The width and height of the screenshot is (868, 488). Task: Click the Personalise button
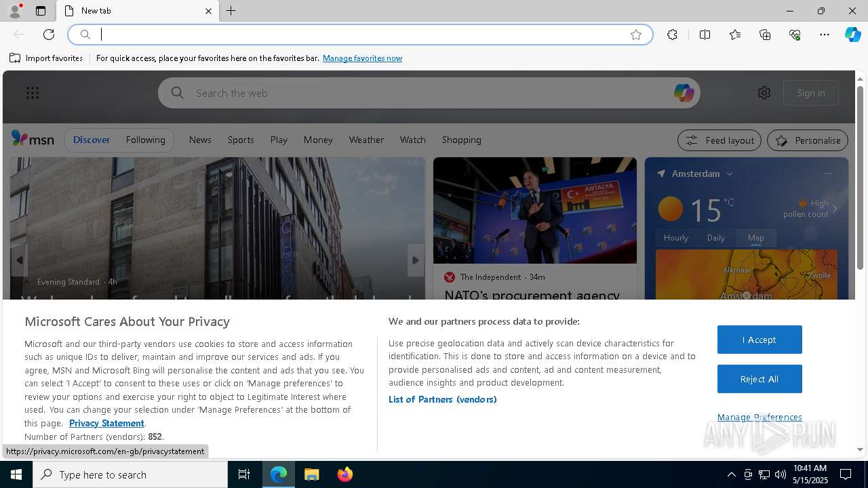[x=808, y=140]
